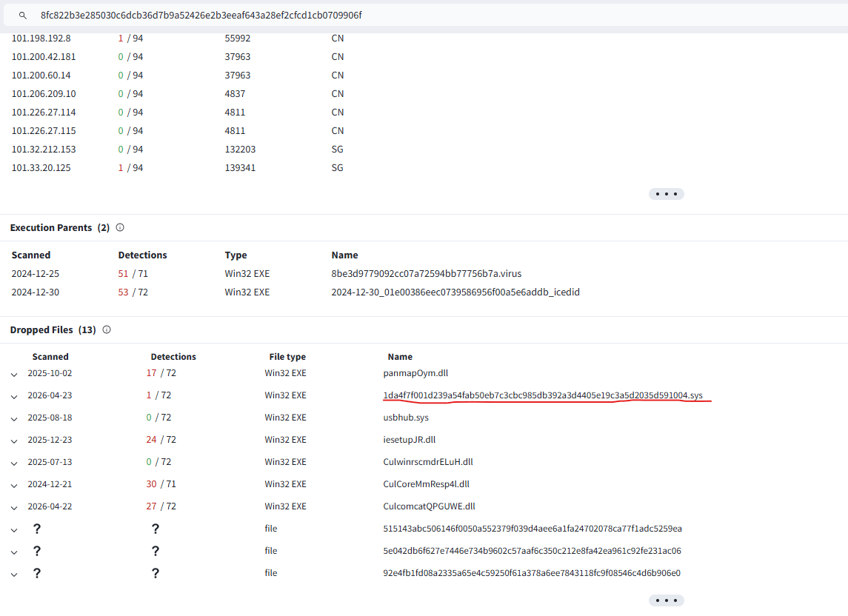
Task: Open IP address 101.198.192.8
Action: click(x=41, y=38)
